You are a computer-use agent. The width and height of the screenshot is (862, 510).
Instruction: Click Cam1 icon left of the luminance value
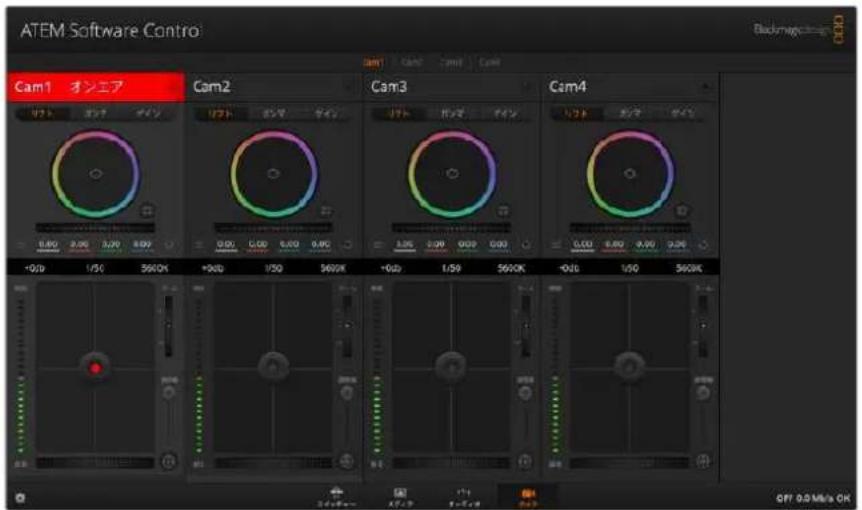pyautogui.click(x=21, y=245)
